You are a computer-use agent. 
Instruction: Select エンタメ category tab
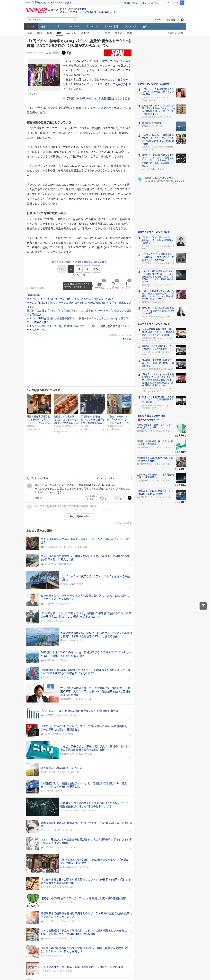[71, 33]
